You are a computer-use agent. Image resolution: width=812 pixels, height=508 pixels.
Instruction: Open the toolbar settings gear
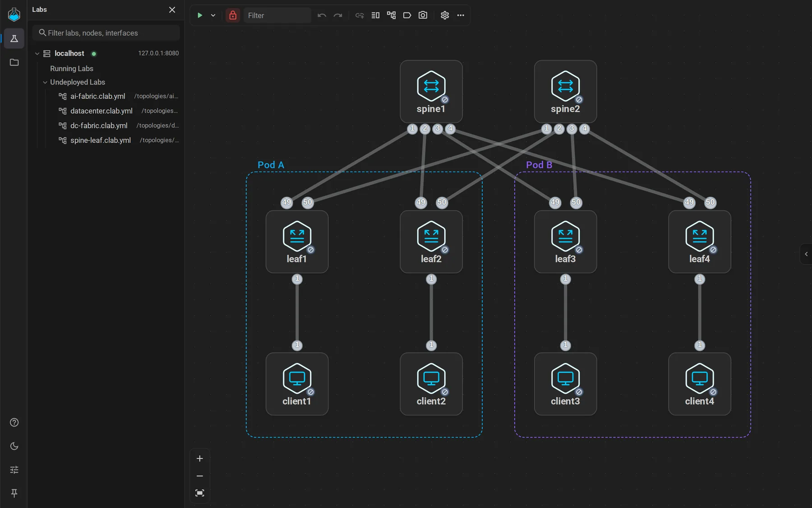pyautogui.click(x=445, y=15)
